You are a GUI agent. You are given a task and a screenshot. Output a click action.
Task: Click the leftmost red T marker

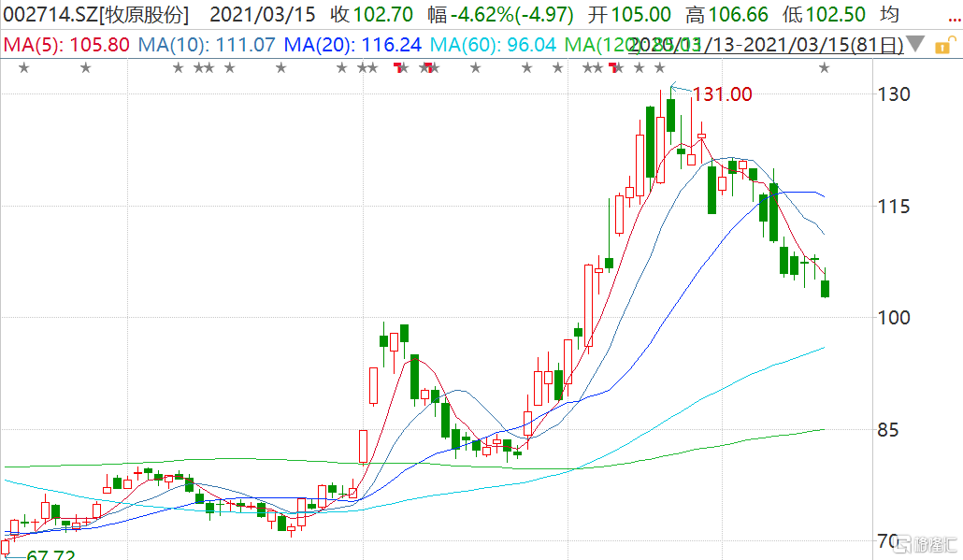397,67
